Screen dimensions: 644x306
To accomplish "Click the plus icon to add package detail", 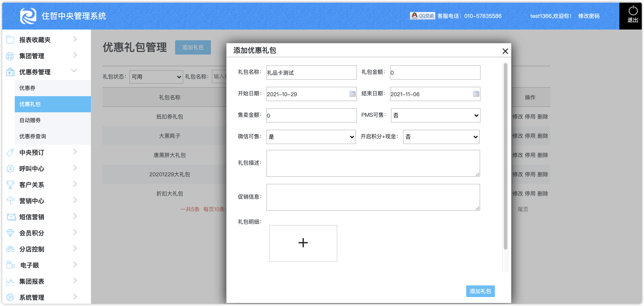I will 303,243.
